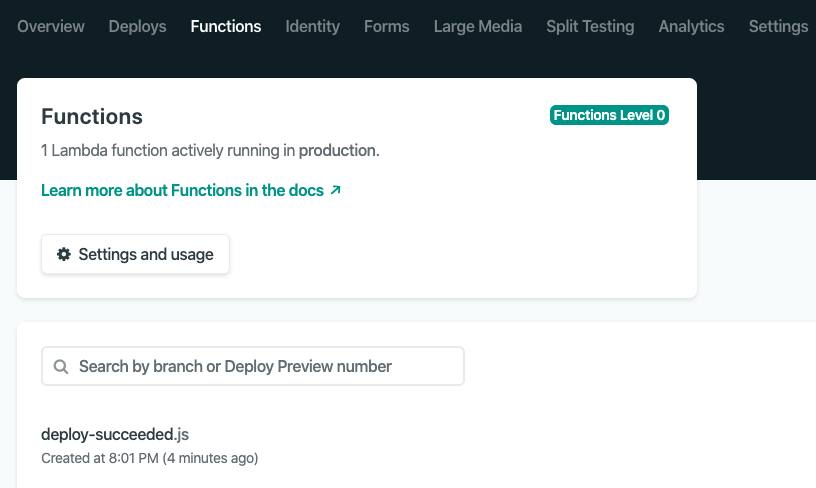The image size is (816, 488).
Task: Open the deploy-succeeded.js function
Action: (115, 434)
